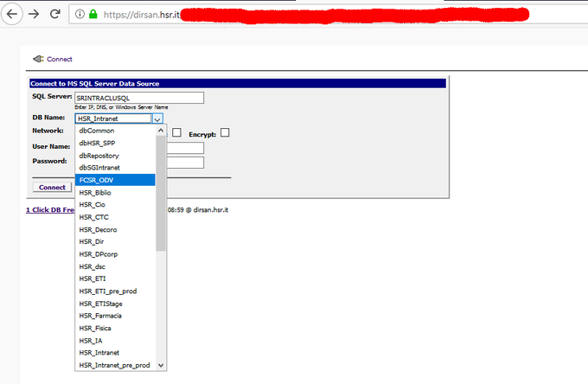The height and width of the screenshot is (384, 588).
Task: Choose HSR_Dir from the list
Action: 115,242
